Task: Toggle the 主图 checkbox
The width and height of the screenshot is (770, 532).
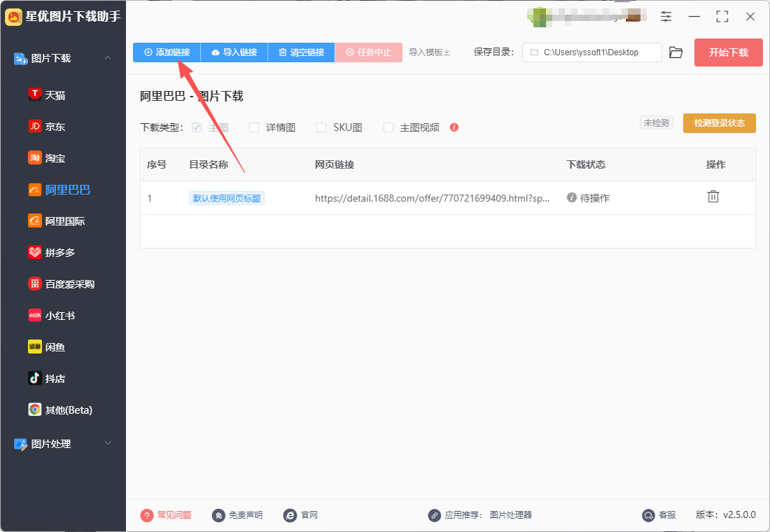Action: [197, 127]
